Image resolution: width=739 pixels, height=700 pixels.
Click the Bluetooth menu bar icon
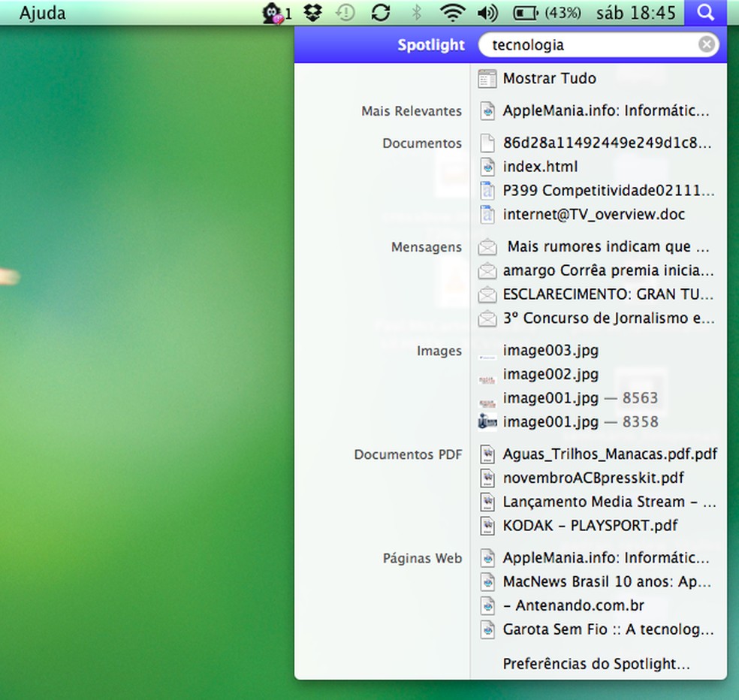pos(418,13)
